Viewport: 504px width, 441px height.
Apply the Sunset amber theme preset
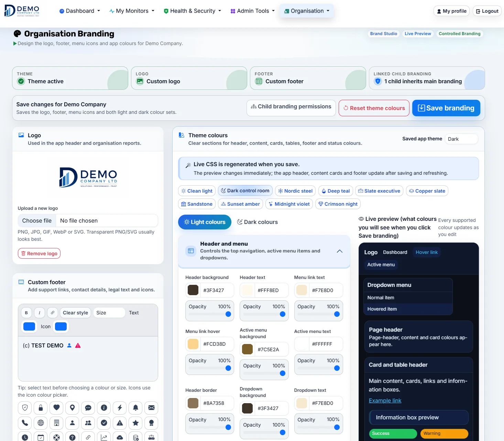tap(240, 204)
